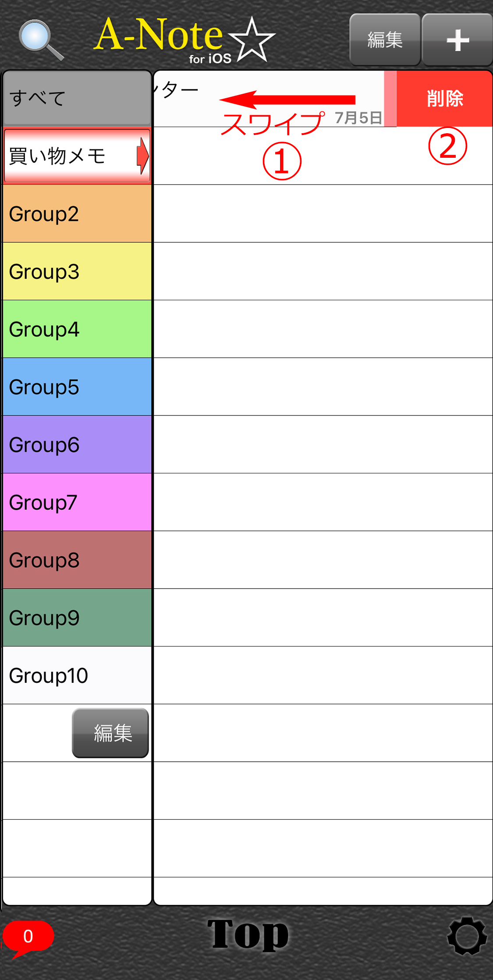Viewport: 493px width, 980px height.
Task: Choose pink Group7
Action: point(77,502)
